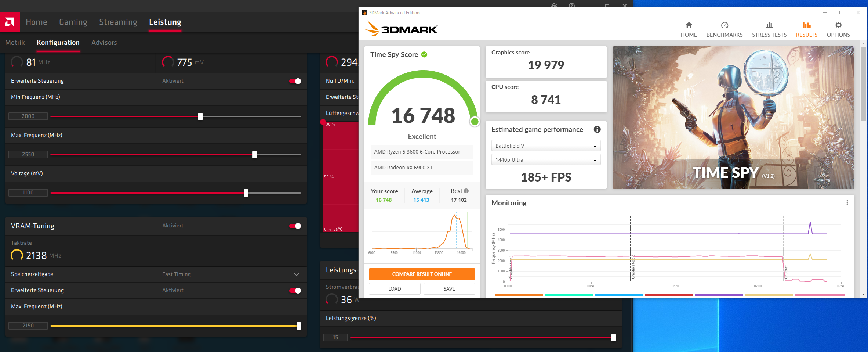Click the Taktrate reading 2138 MHz
The height and width of the screenshot is (352, 868).
pyautogui.click(x=36, y=255)
